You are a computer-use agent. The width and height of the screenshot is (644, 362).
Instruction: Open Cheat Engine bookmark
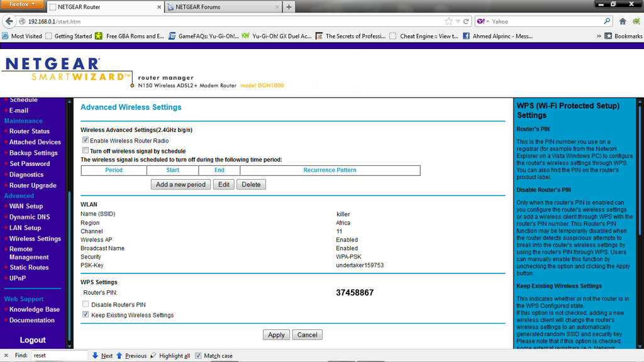click(x=425, y=36)
